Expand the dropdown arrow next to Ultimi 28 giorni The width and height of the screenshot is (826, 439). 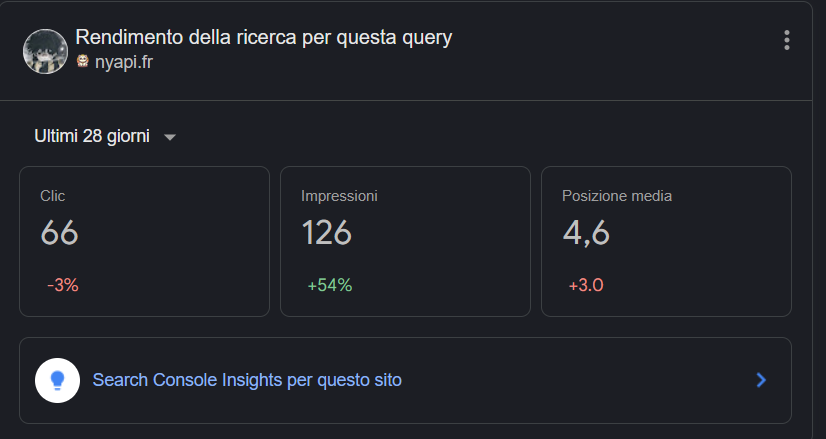(x=170, y=137)
